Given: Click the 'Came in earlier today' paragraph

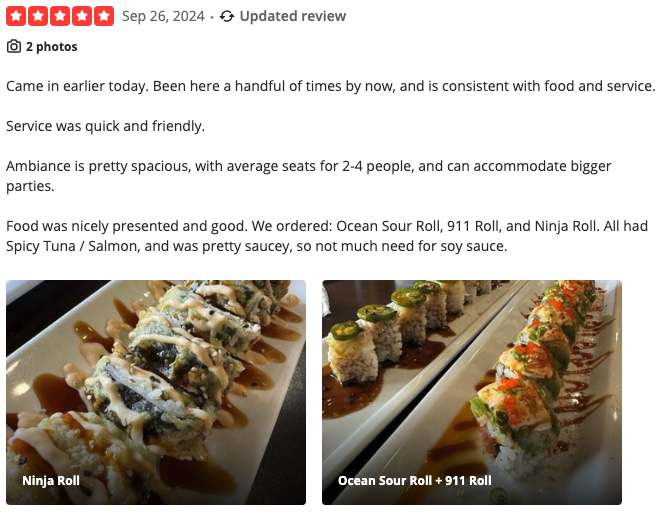Looking at the screenshot, I should (x=330, y=86).
